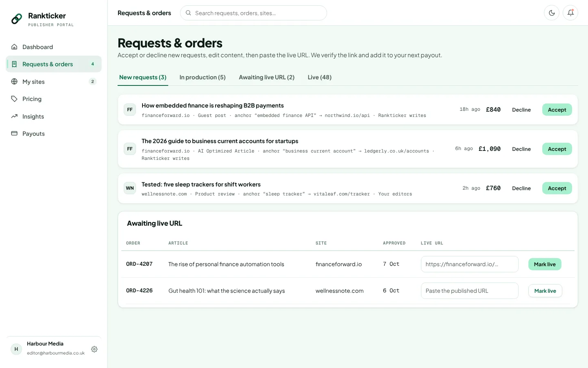Open the Live (48) tab
The image size is (588, 368).
coord(320,77)
